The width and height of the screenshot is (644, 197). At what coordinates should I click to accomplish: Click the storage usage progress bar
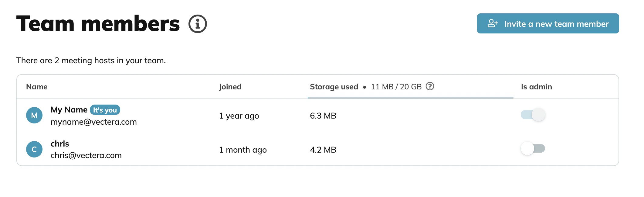pos(410,98)
